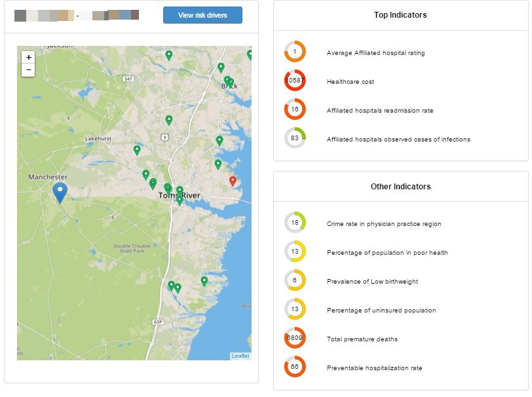
Task: Select Affiliated hospitals observed cases of infections
Action: pos(398,140)
